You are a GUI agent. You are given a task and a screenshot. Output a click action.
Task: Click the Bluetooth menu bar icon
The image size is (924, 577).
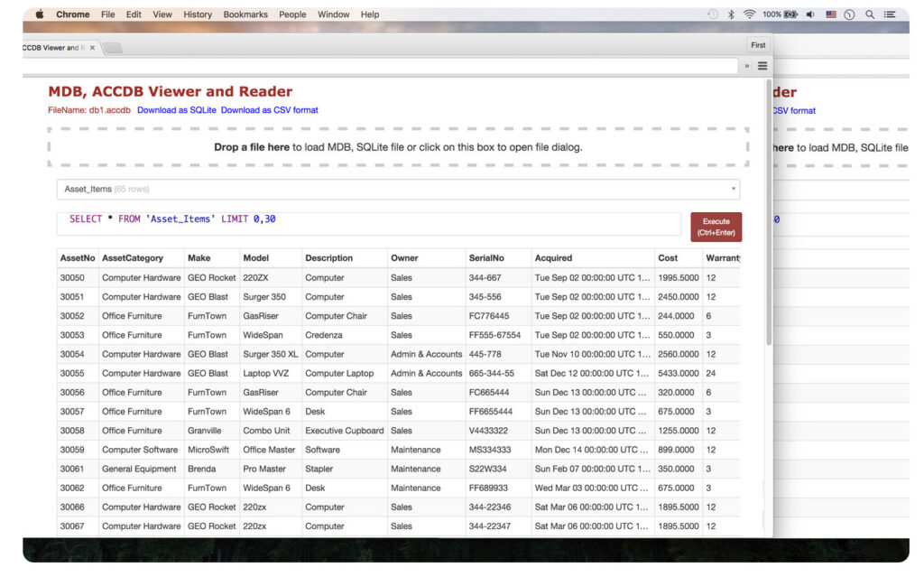tap(731, 14)
